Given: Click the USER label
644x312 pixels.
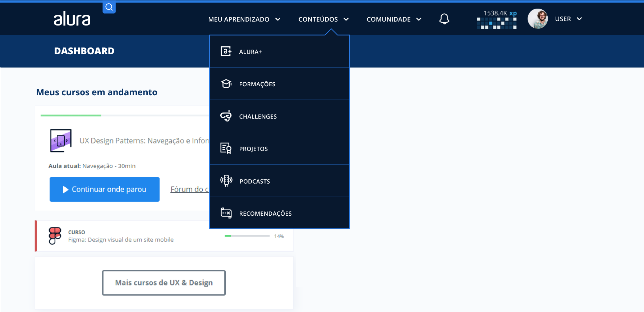Looking at the screenshot, I should (563, 19).
